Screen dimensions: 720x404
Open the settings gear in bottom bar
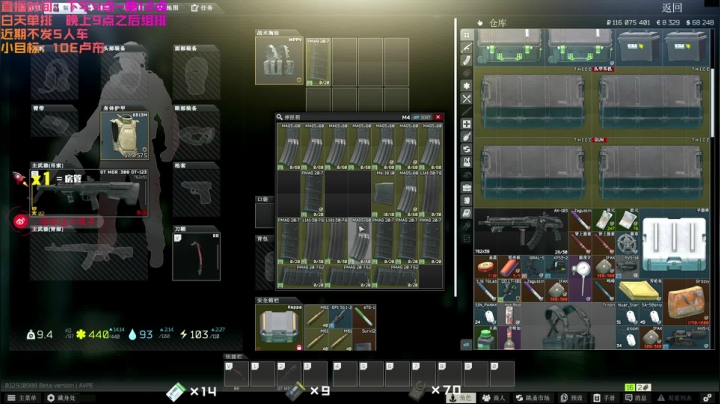tap(708, 398)
